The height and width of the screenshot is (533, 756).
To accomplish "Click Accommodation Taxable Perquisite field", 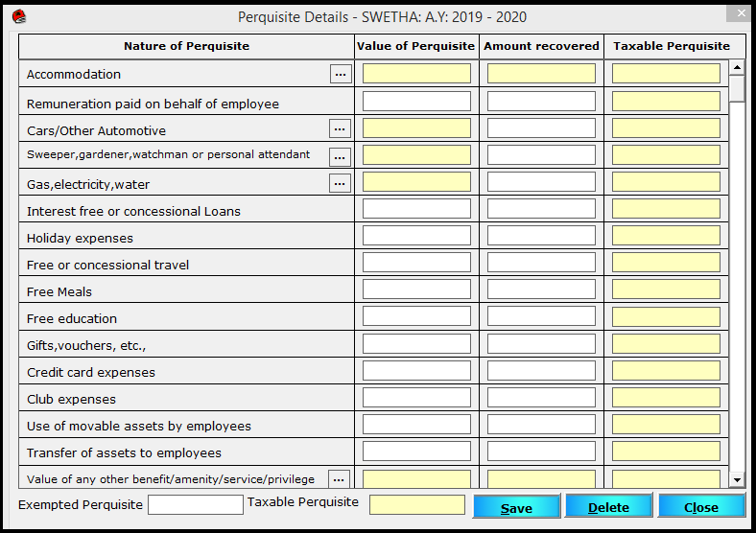I will (x=666, y=74).
